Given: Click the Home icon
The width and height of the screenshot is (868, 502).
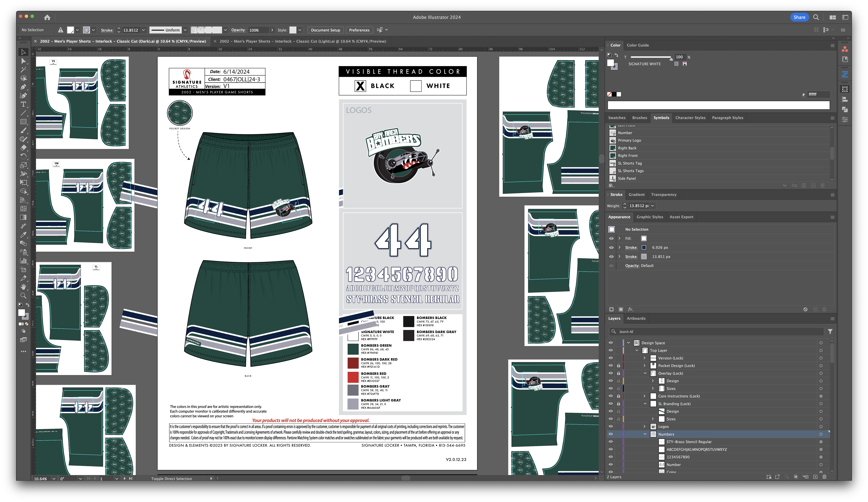Looking at the screenshot, I should click(47, 17).
